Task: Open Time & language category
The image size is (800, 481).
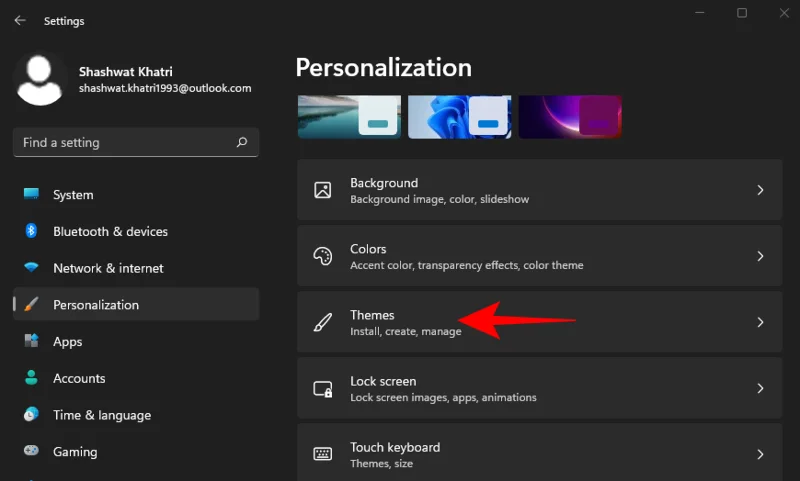Action: 136,415
